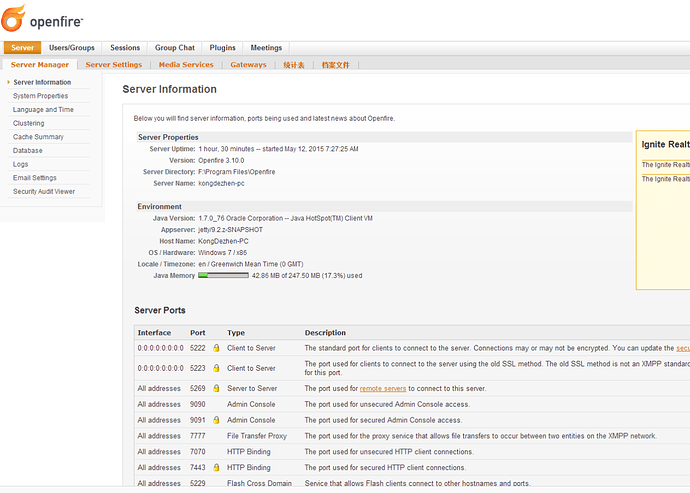
Task: Click the lock icon for port 7443
Action: [216, 467]
